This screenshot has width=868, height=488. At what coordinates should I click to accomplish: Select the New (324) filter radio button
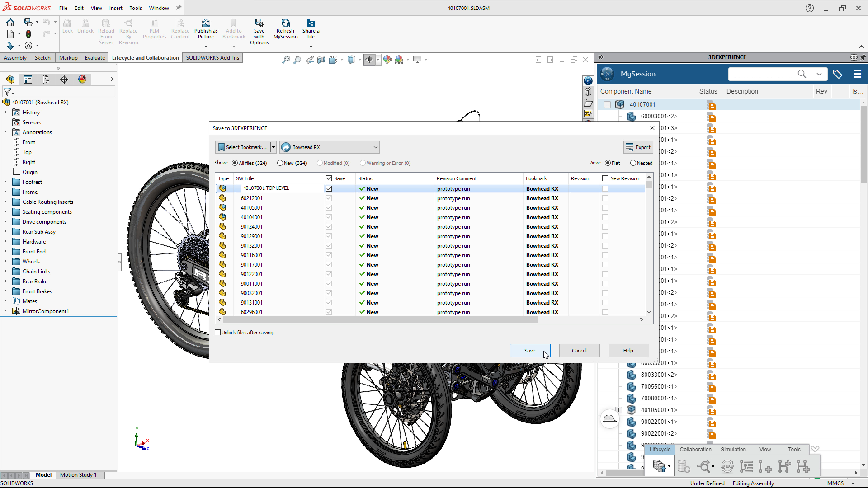pos(280,163)
